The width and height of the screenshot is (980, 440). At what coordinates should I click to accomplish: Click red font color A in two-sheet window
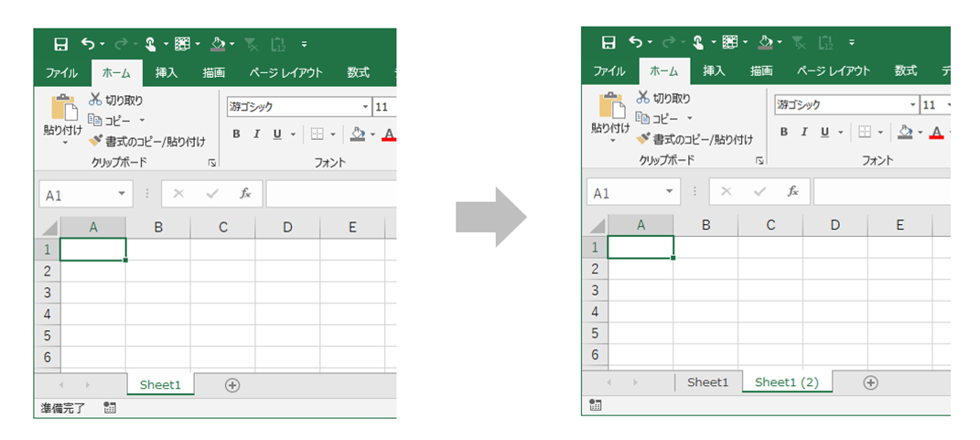(936, 133)
